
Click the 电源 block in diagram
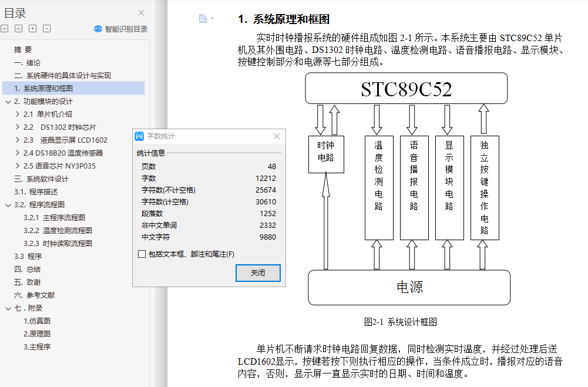[x=409, y=287]
